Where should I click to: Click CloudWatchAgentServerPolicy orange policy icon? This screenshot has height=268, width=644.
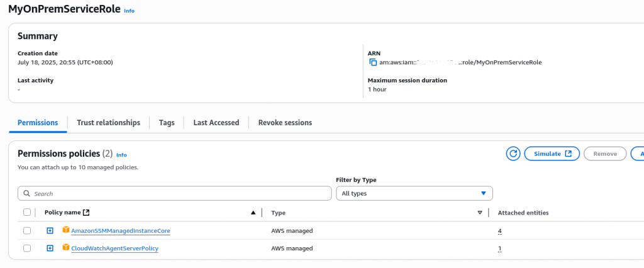[x=65, y=248]
